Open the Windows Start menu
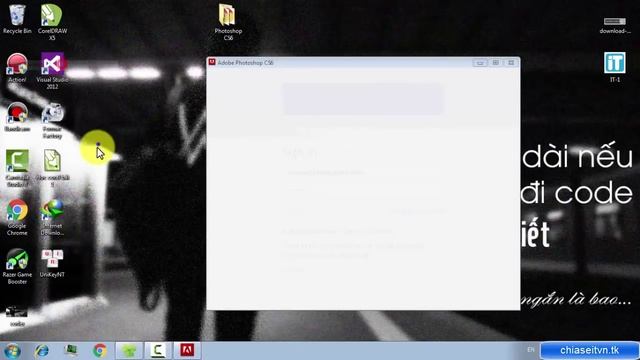640x360 pixels. (12, 351)
